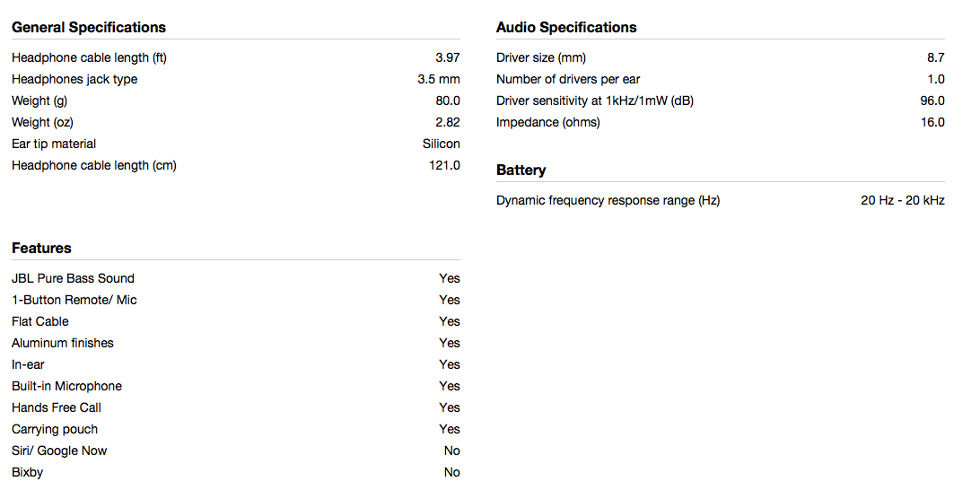Select the Silicon ear tip value

(x=442, y=144)
